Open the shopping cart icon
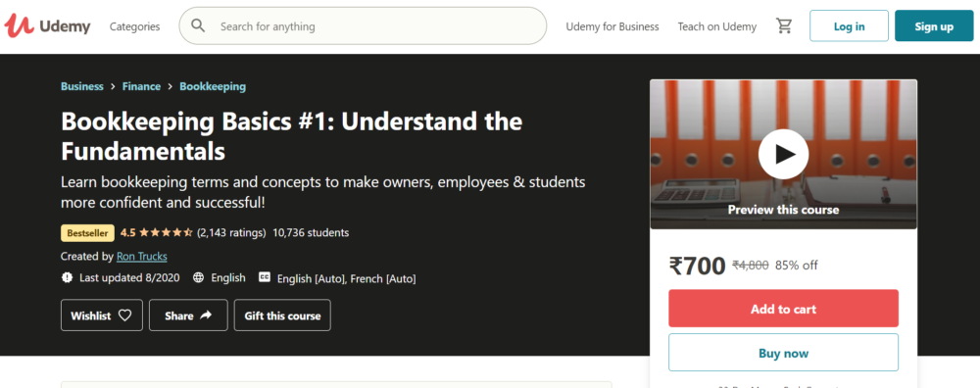 coord(784,26)
